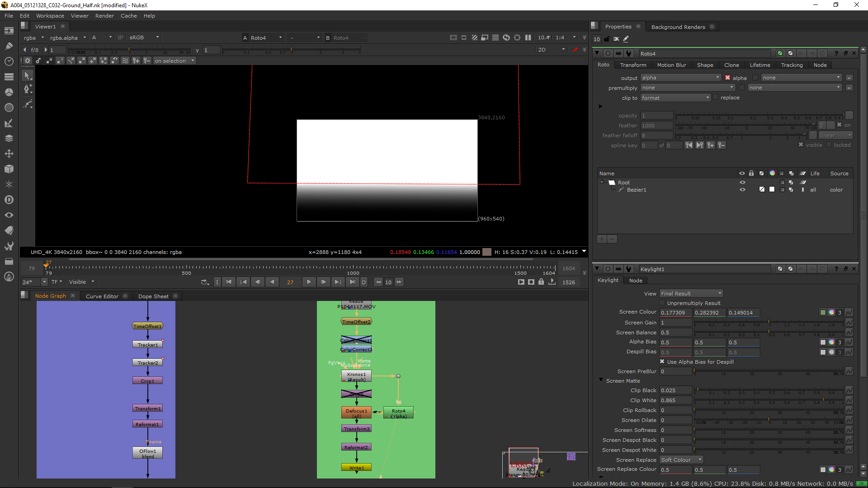Open the clip to format dropdown
Viewport: 868px width, 488px height.
[675, 98]
